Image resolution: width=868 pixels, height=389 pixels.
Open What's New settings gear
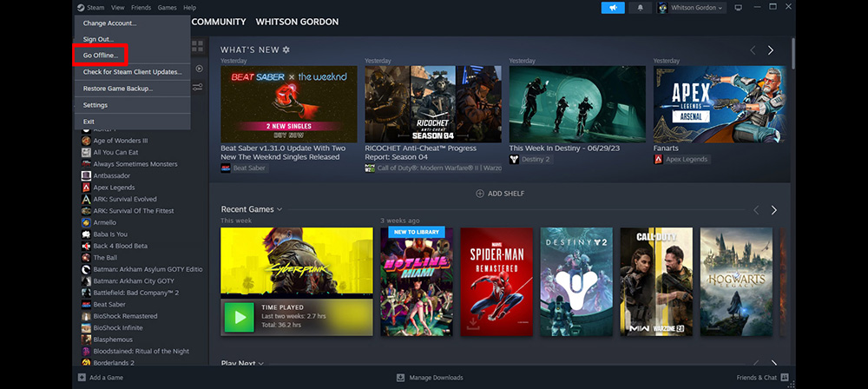pyautogui.click(x=286, y=49)
